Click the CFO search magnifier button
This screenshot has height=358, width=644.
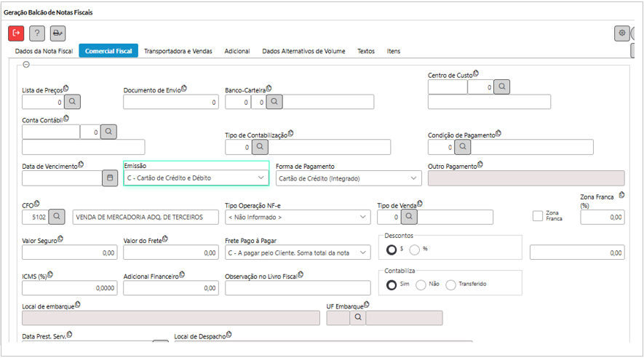click(x=57, y=217)
